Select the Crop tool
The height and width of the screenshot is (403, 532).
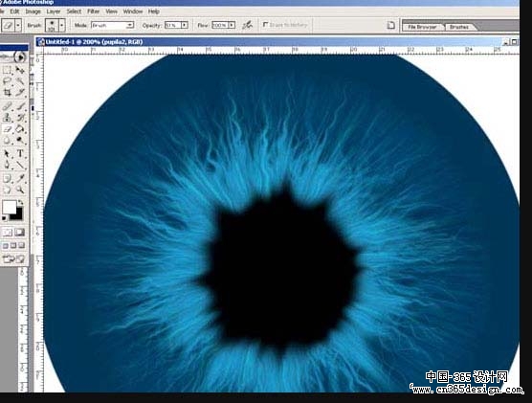pos(7,92)
